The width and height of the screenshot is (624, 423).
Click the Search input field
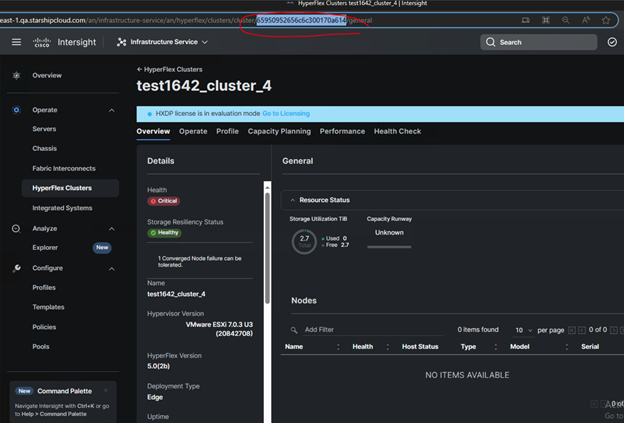pyautogui.click(x=538, y=42)
